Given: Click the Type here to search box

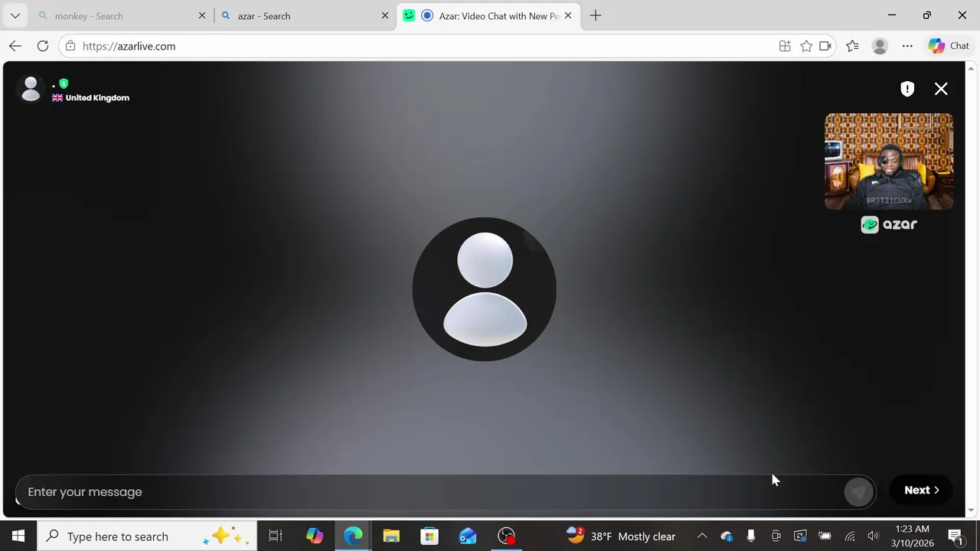Looking at the screenshot, I should pyautogui.click(x=147, y=536).
